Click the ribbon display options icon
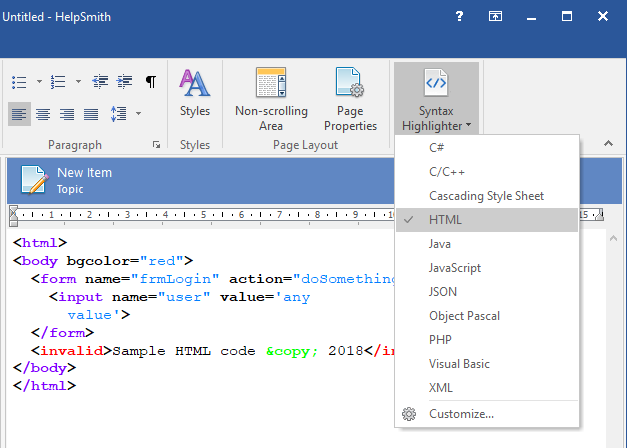The height and width of the screenshot is (448, 627). click(x=495, y=16)
